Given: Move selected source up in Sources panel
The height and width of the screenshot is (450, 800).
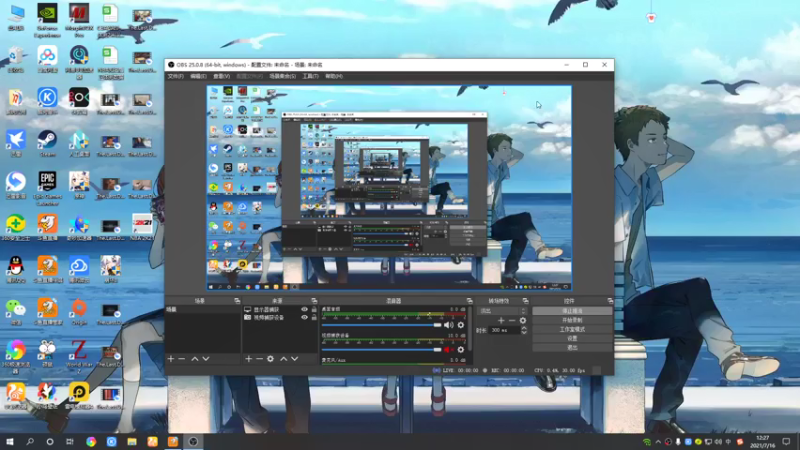Looking at the screenshot, I should [283, 359].
